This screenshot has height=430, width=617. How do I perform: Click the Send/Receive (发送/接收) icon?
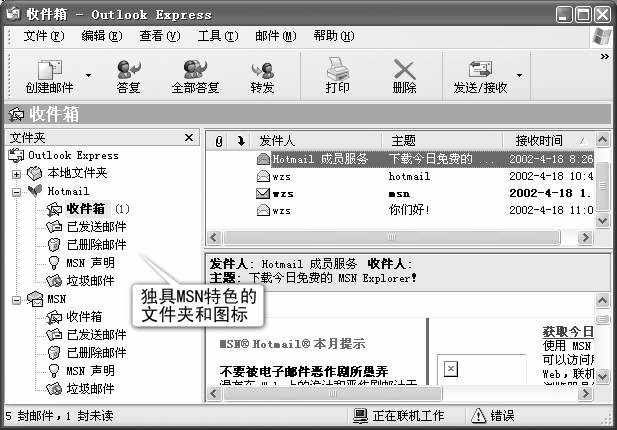pyautogui.click(x=480, y=69)
